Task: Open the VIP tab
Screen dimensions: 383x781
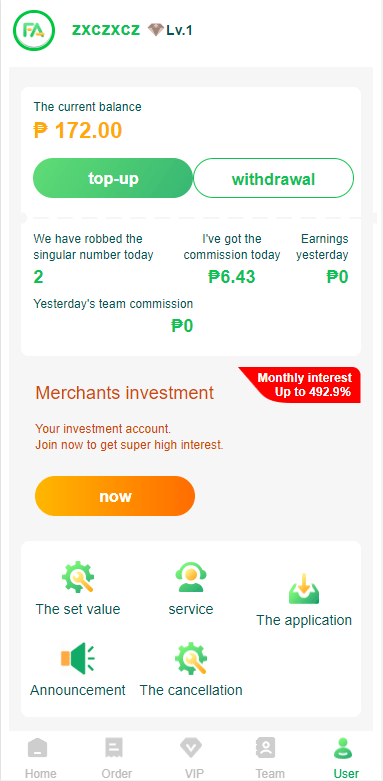Action: tap(191, 758)
